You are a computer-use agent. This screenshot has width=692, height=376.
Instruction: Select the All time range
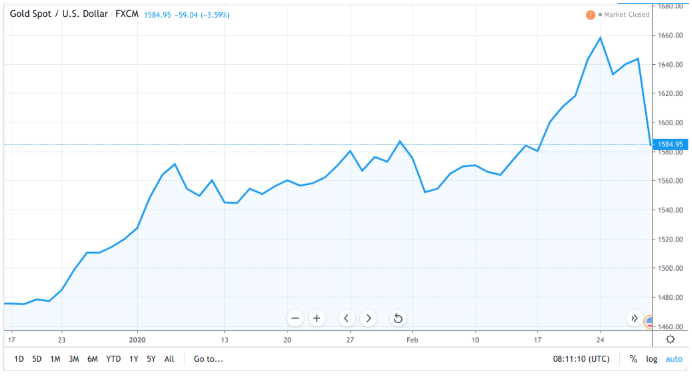point(169,359)
